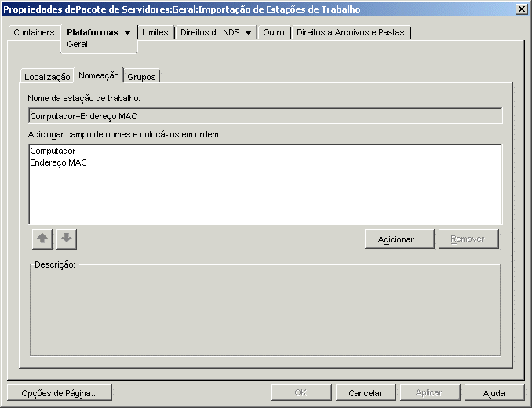Select the Nomeação subtab
532x408 pixels.
pos(99,75)
